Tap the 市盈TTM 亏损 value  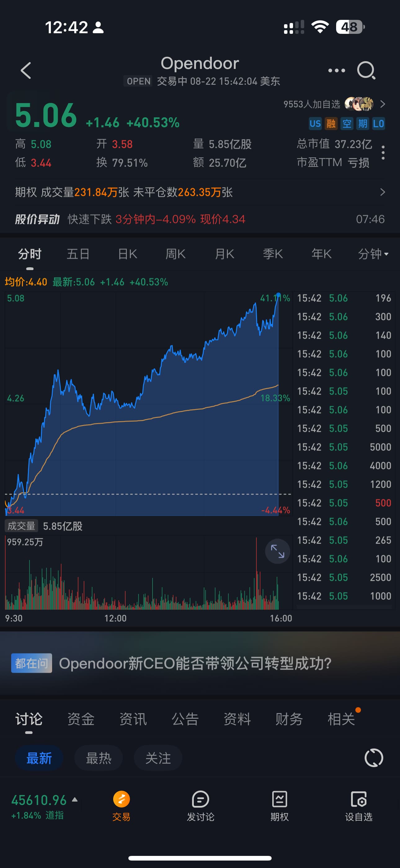[x=333, y=163]
